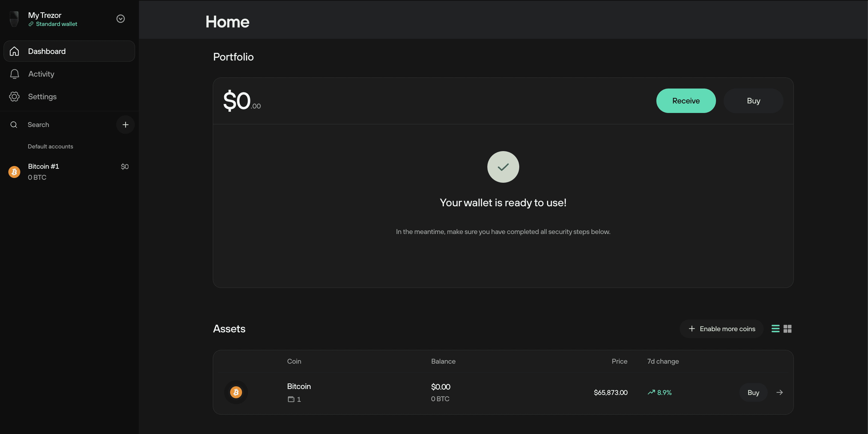Screen dimensions: 868x434
Task: Switch Assets to list view
Action: tap(775, 328)
